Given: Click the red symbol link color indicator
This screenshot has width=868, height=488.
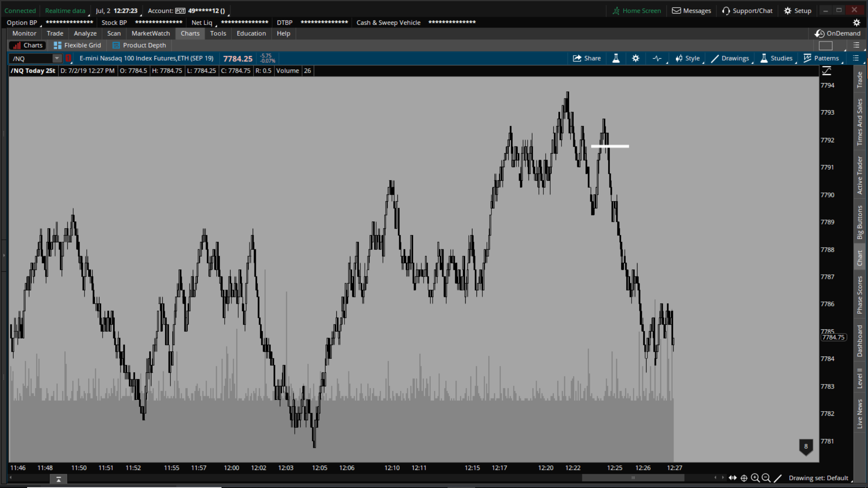Looking at the screenshot, I should (69, 58).
